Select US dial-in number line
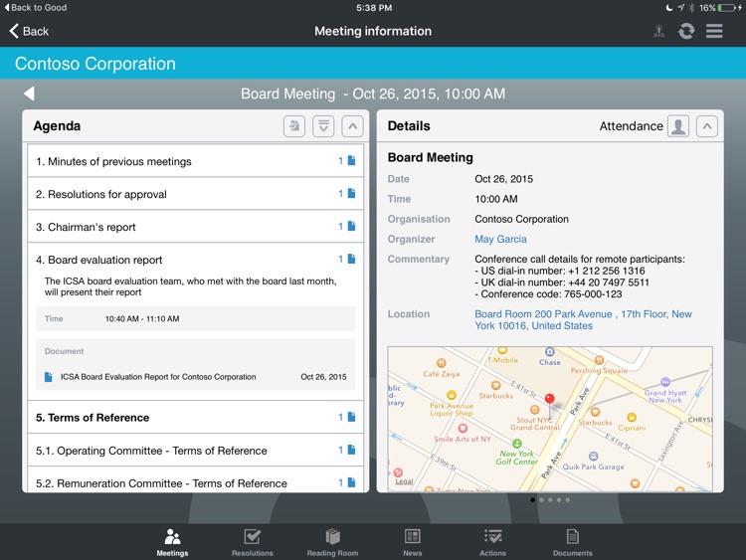 pyautogui.click(x=559, y=271)
